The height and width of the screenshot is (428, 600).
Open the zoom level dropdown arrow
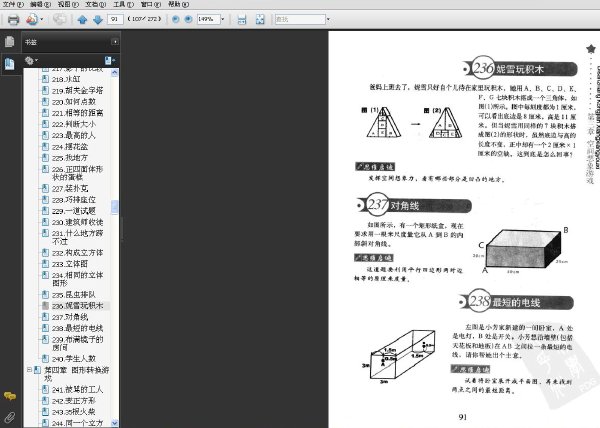[x=223, y=19]
